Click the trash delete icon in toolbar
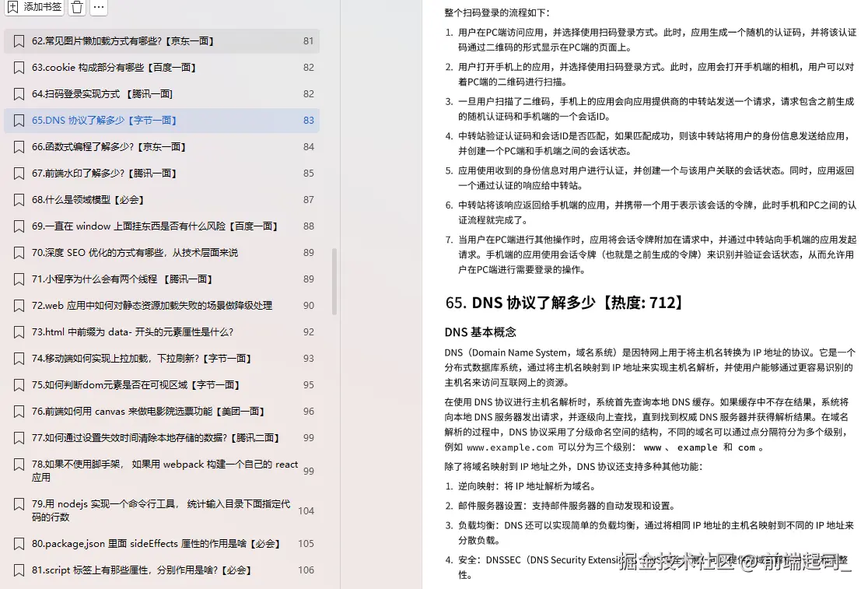Viewport: 868px width, 589px height. click(x=76, y=8)
